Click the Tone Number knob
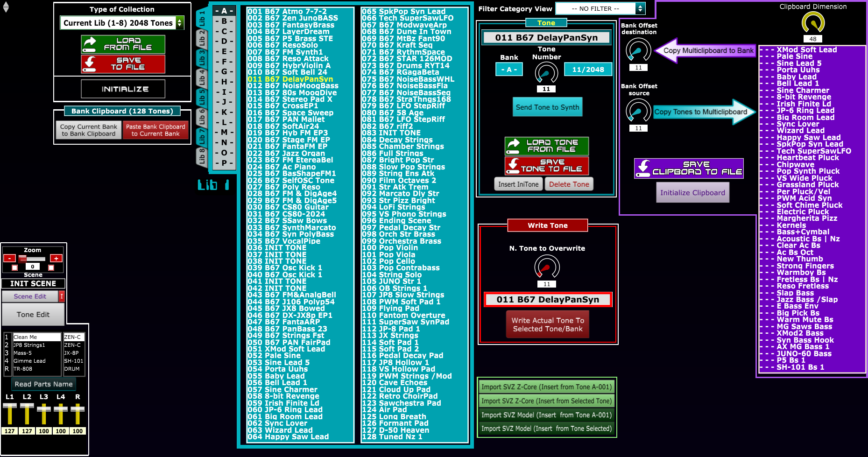This screenshot has width=868, height=457. (x=546, y=73)
